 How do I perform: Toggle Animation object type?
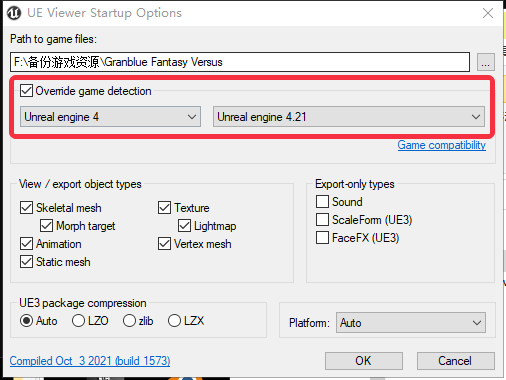coord(26,244)
